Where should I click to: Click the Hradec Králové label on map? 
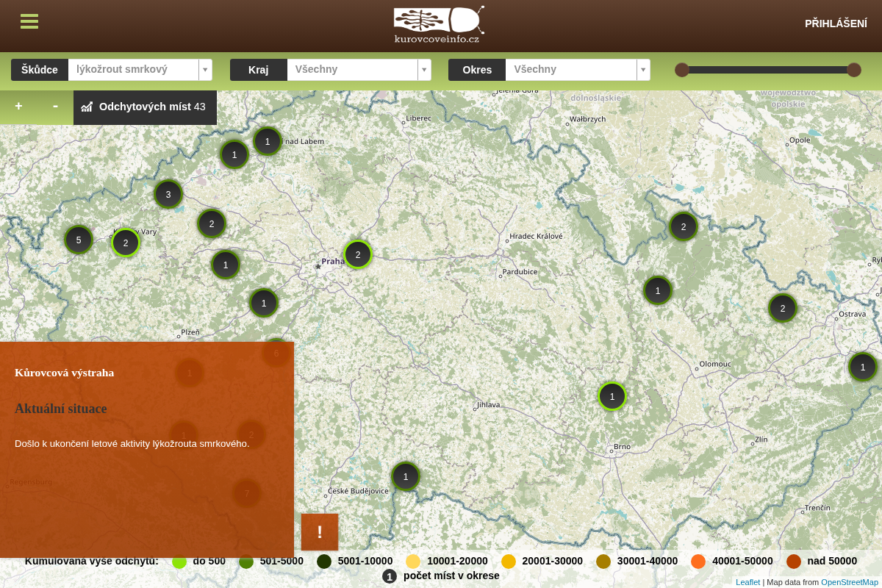[x=536, y=236]
